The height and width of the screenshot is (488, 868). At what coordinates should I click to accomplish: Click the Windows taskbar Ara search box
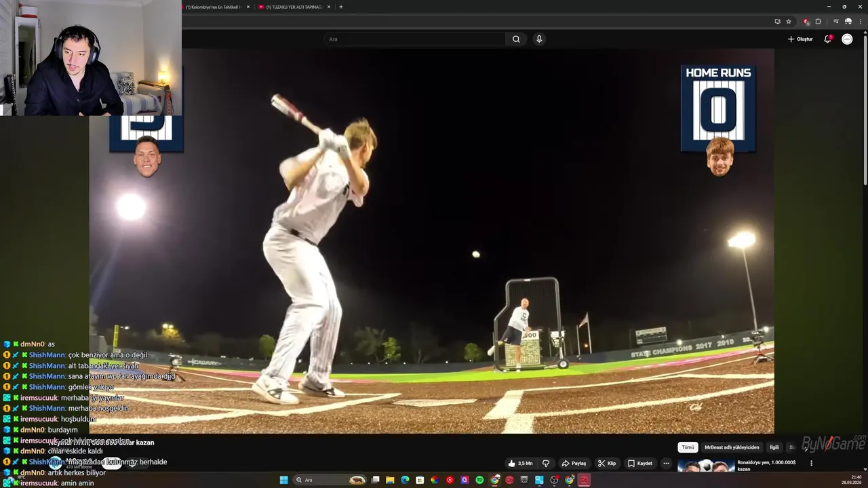point(330,480)
